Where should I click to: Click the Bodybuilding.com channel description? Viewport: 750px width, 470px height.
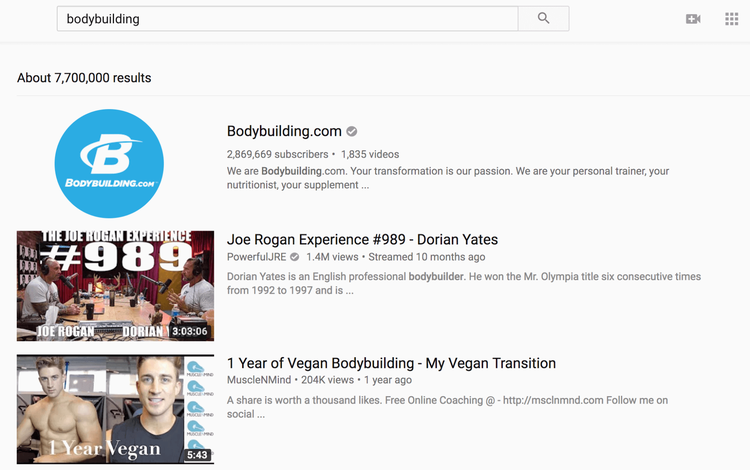tap(448, 178)
